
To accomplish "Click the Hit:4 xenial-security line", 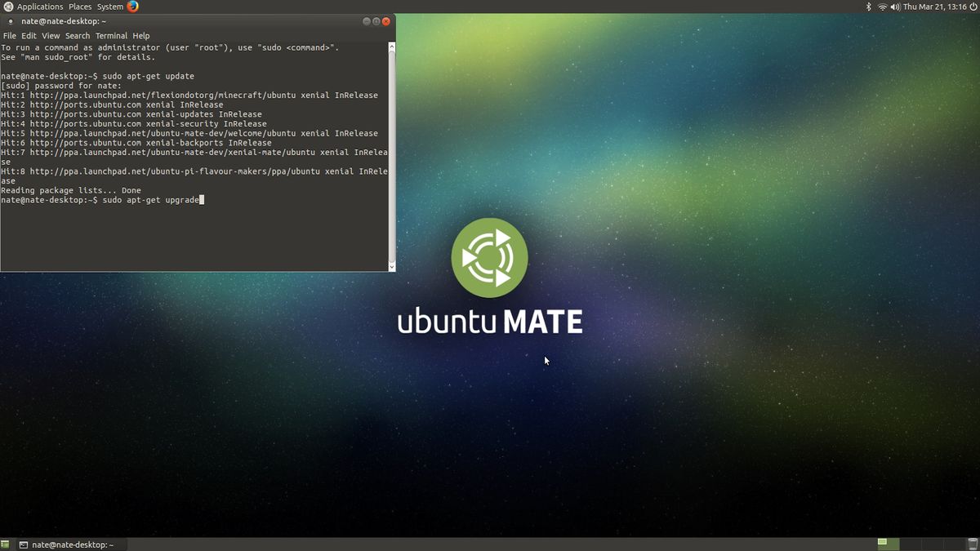I will (134, 124).
